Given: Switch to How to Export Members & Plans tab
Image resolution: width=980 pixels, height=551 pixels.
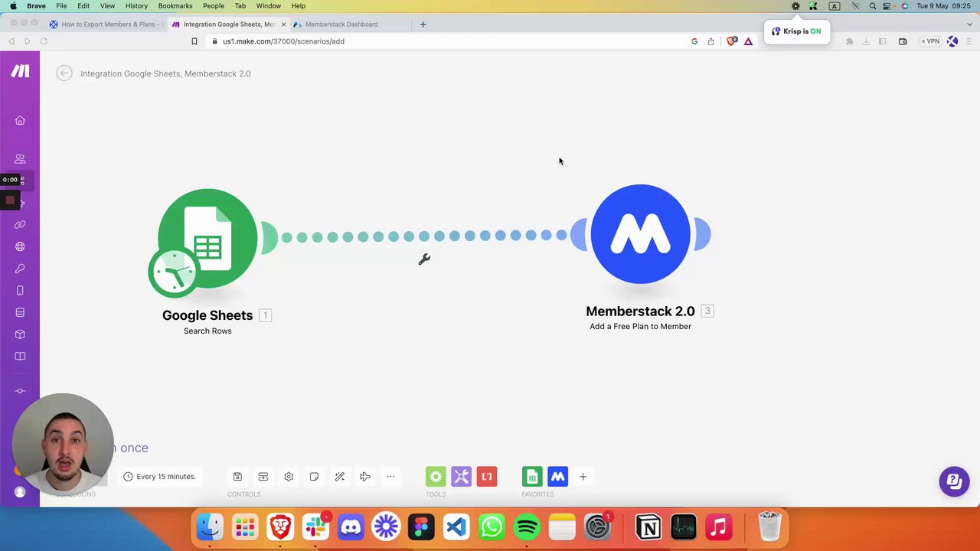Looking at the screenshot, I should [x=106, y=24].
